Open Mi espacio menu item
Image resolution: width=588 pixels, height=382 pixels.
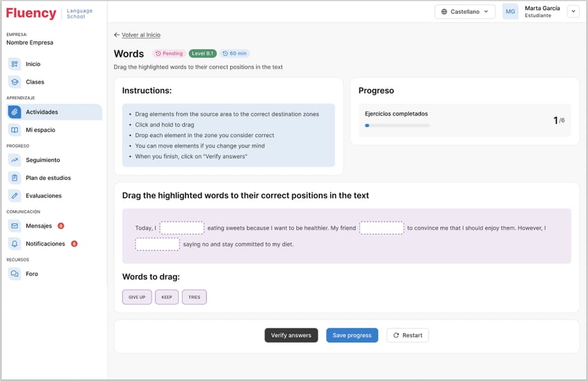54,130
